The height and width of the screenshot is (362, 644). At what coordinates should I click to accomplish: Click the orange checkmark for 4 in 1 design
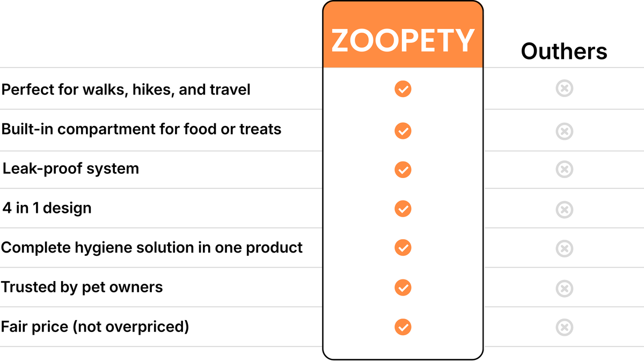pyautogui.click(x=402, y=208)
